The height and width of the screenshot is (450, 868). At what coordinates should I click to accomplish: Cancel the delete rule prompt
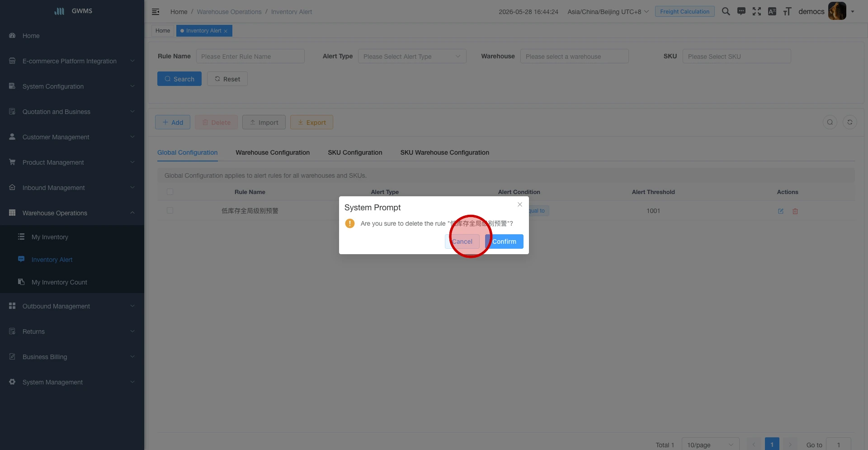click(x=462, y=242)
